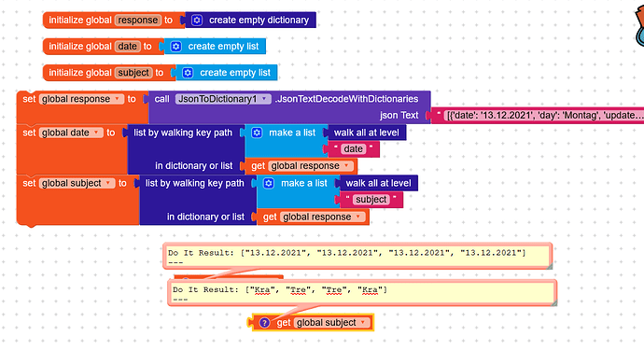Click gear icon on create empty dictionary block
644x350 pixels.
197,21
